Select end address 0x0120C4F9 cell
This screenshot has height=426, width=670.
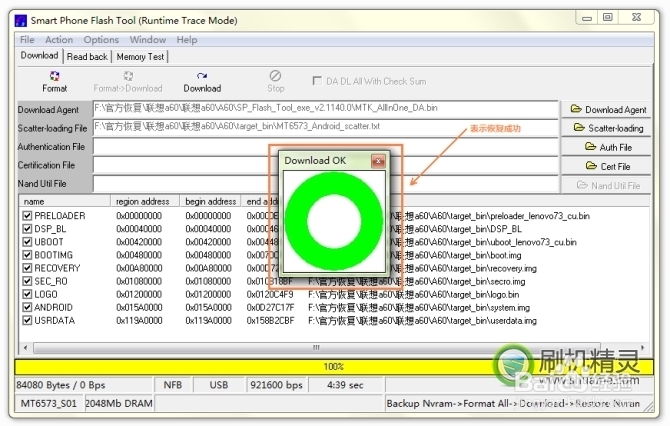click(270, 294)
